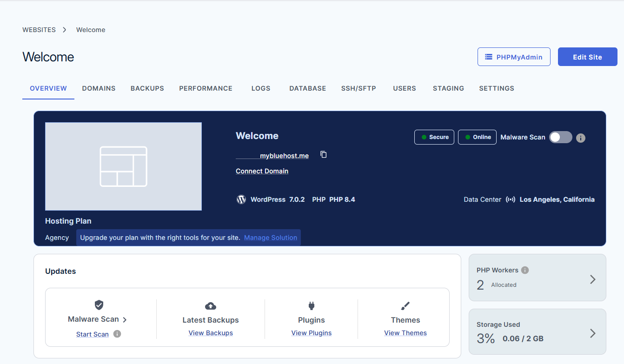Open the Malware Scan chevron in Updates
Image resolution: width=624 pixels, height=364 pixels.
125,320
